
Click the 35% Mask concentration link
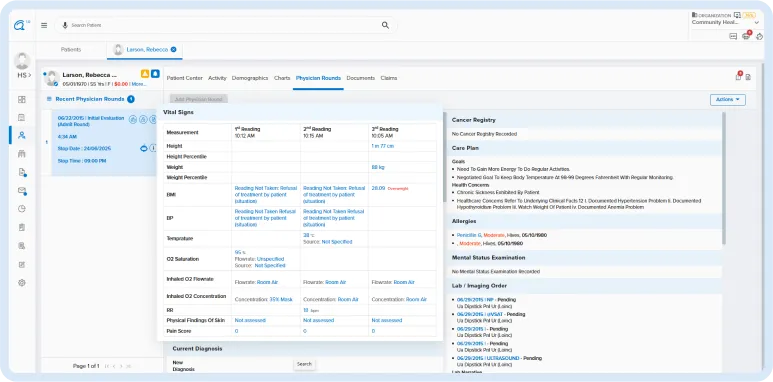coord(281,300)
